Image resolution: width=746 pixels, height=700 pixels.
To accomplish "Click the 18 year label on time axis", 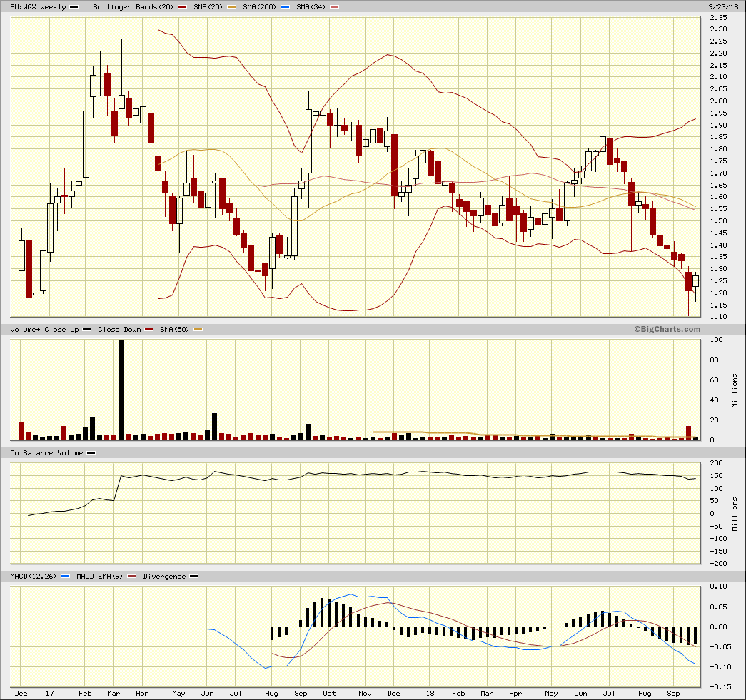I will pos(430,693).
